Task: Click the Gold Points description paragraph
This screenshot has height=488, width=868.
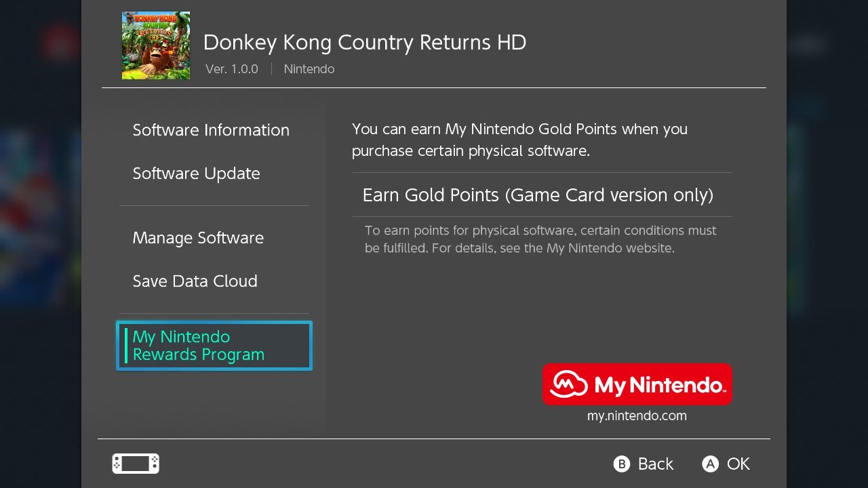Action: point(519,140)
